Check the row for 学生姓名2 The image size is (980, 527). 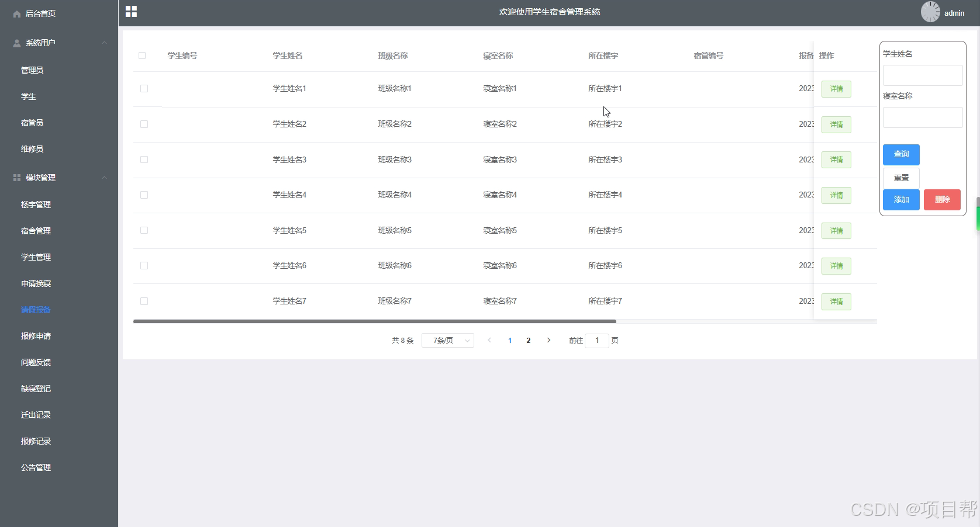pos(144,124)
